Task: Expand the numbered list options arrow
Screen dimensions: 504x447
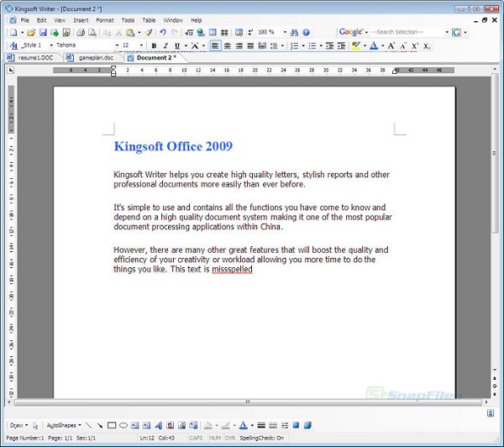Action: (x=303, y=46)
